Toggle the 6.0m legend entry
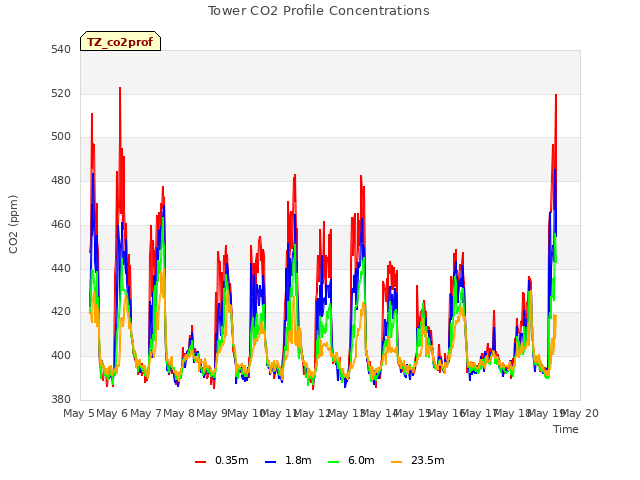Viewport: 640px width, 480px height. tap(351, 460)
